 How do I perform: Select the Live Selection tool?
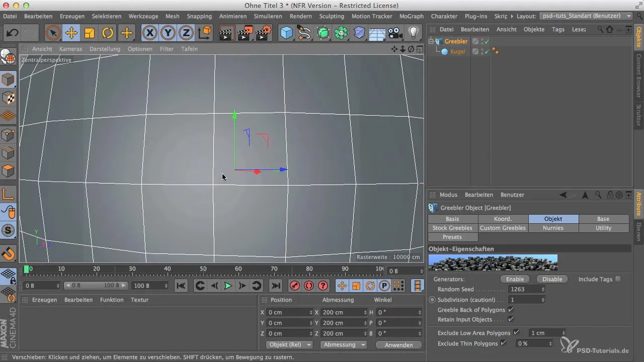pyautogui.click(x=52, y=33)
